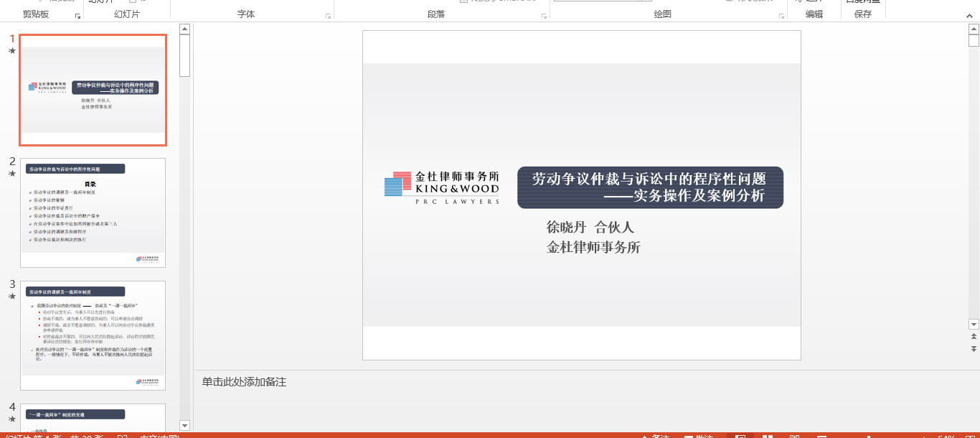Click the subtitle line 实务操作及案例分析

click(699, 195)
